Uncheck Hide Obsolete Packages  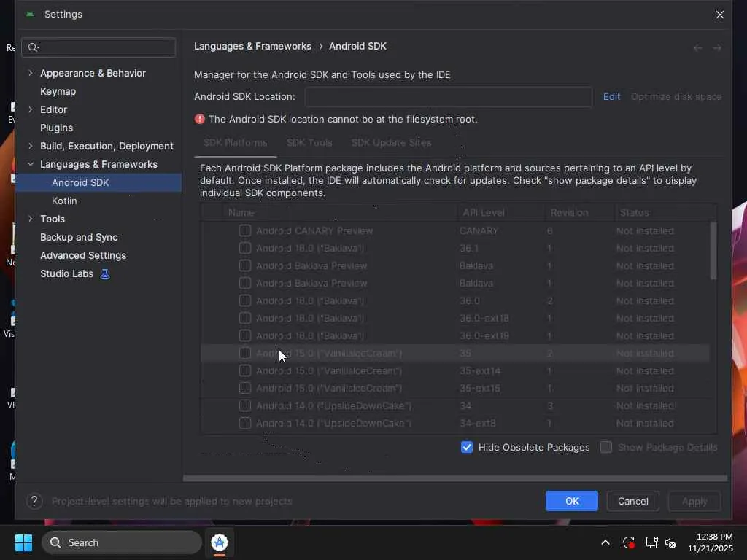point(467,447)
